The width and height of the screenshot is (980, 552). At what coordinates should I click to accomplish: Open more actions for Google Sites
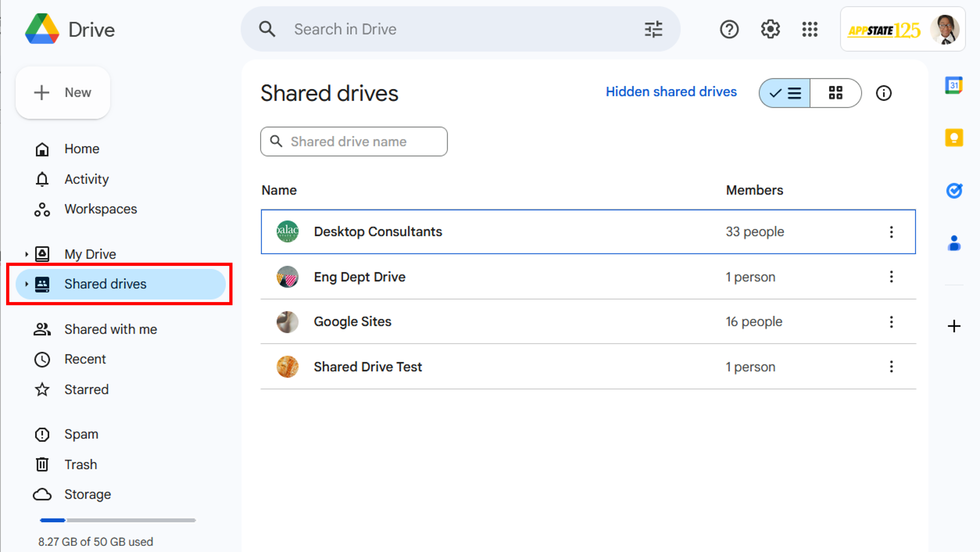[891, 322]
